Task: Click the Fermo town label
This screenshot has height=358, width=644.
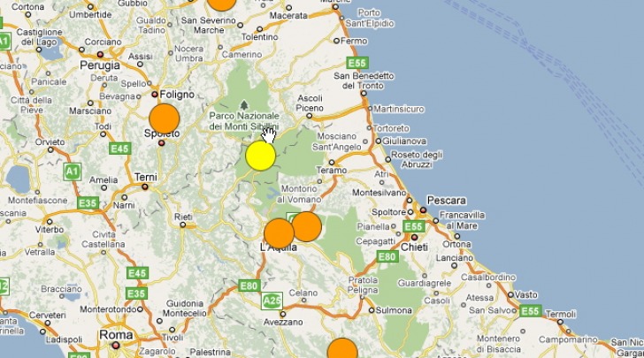Action: coord(354,41)
